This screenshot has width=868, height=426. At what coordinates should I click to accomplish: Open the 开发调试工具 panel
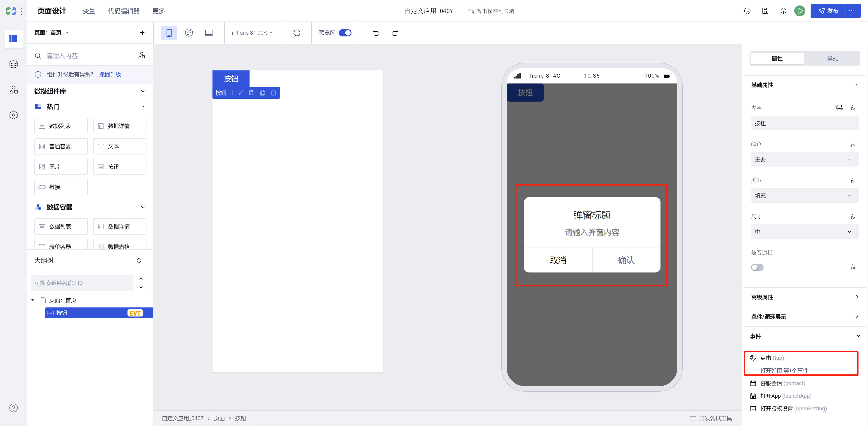tap(711, 418)
